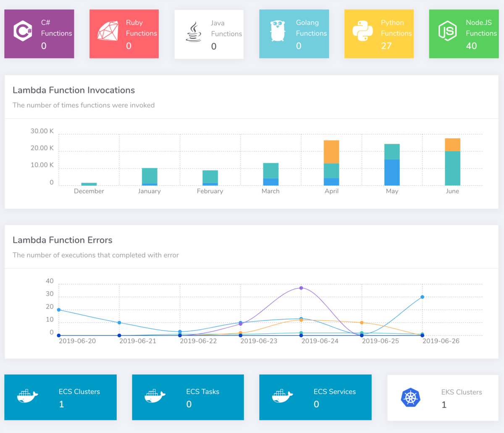Click the ECS Services label

(335, 391)
